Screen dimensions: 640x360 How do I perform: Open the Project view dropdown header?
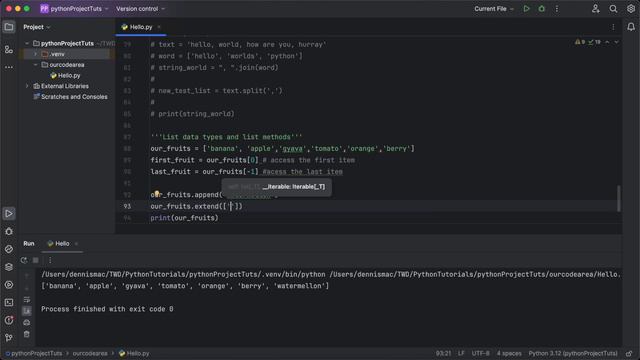(37, 27)
